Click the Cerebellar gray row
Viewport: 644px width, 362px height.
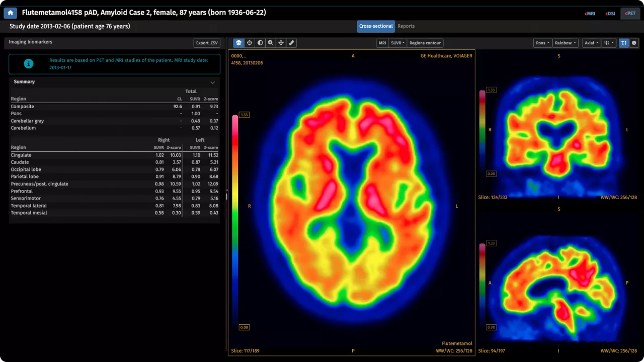114,121
